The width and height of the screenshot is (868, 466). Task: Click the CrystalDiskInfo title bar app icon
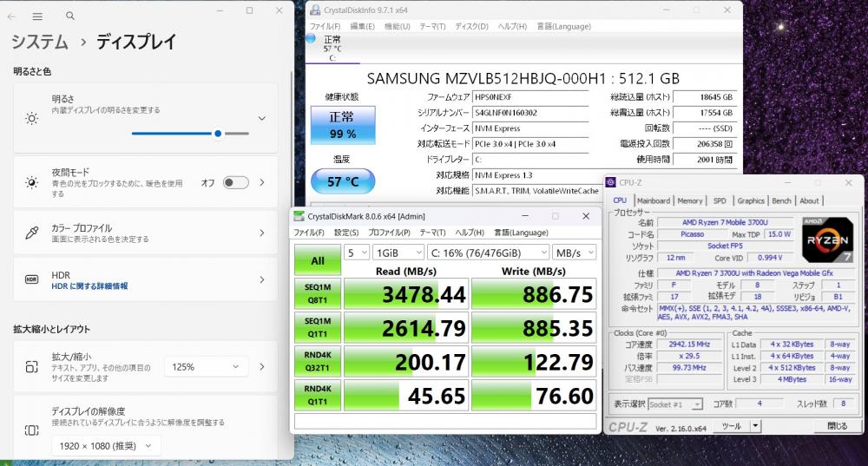coord(315,10)
